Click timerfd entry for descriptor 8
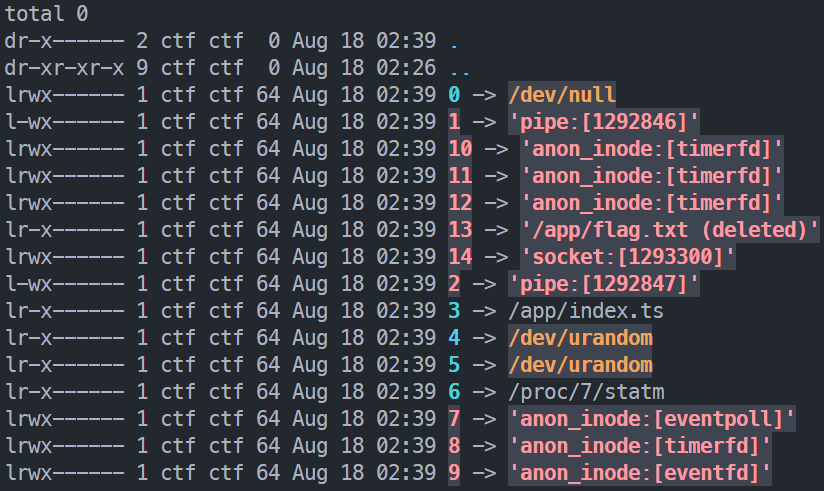824x491 pixels. point(640,446)
